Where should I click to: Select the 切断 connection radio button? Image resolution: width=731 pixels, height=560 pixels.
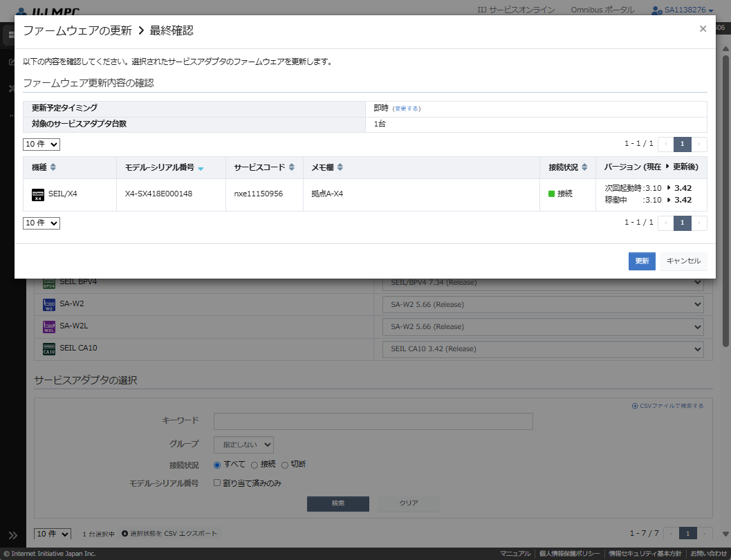click(284, 465)
